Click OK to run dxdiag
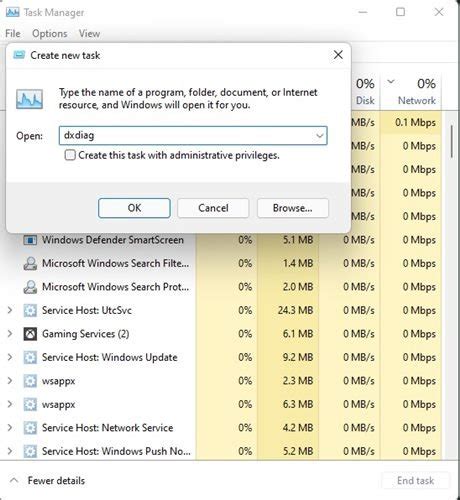The width and height of the screenshot is (460, 500). coord(134,208)
